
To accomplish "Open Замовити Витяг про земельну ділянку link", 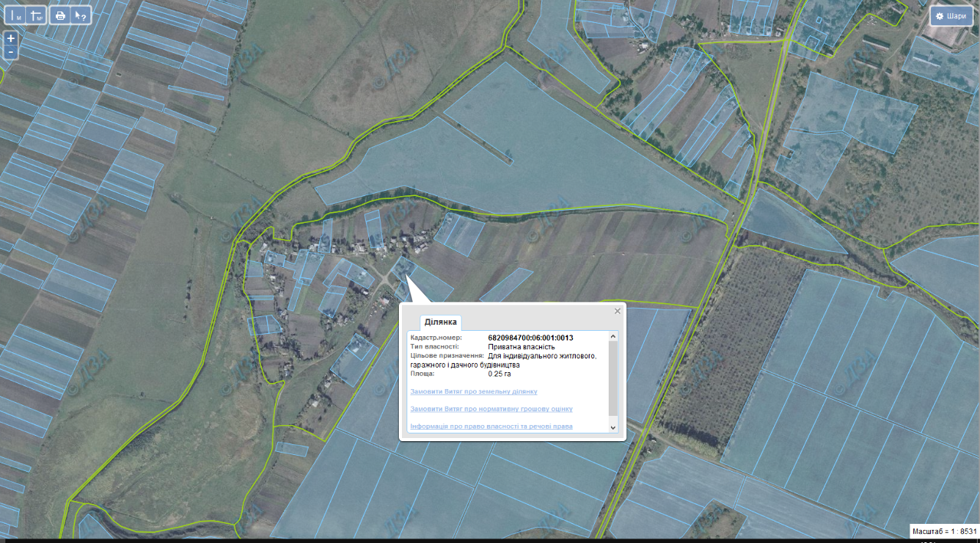I will point(474,391).
